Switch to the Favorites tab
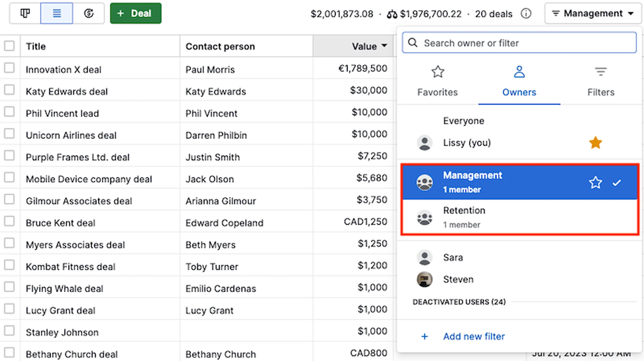 pyautogui.click(x=437, y=81)
